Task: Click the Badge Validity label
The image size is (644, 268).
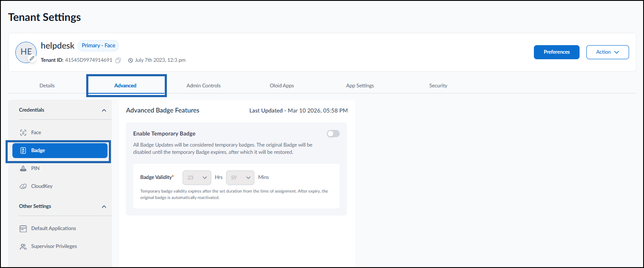Action: [157, 177]
